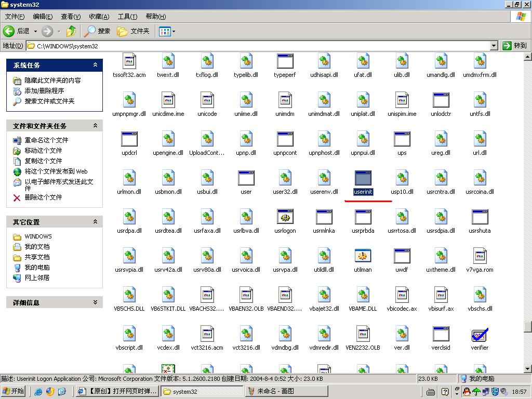Image resolution: width=532 pixels, height=399 pixels.
Task: Select the verifier application icon
Action: [x=480, y=334]
